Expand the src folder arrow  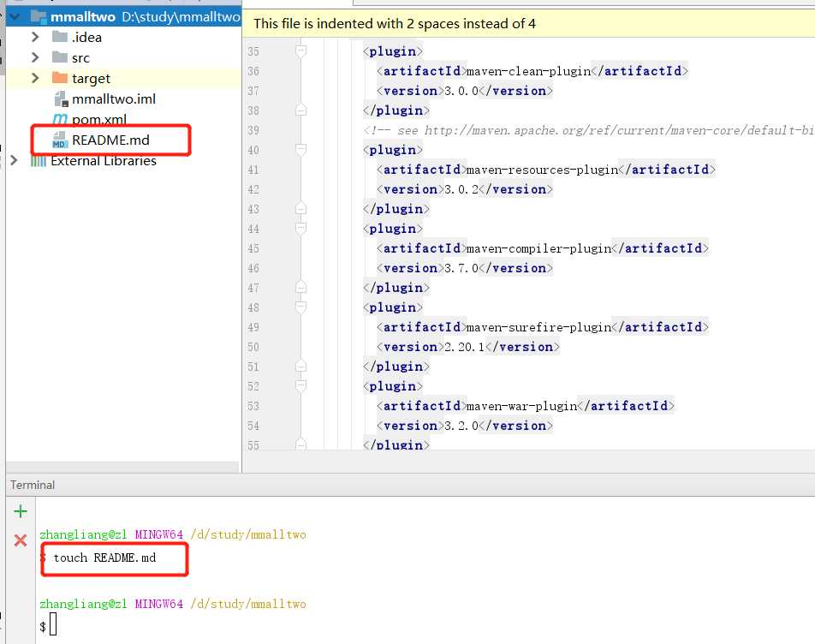click(x=35, y=58)
